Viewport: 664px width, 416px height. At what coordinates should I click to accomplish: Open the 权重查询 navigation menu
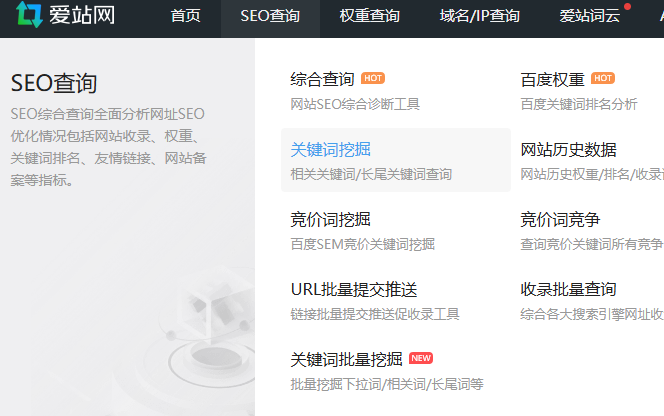point(369,16)
